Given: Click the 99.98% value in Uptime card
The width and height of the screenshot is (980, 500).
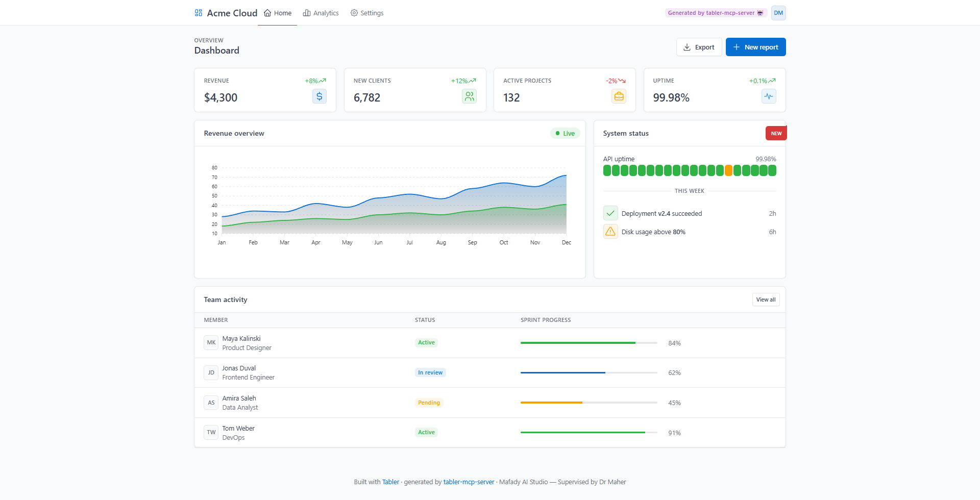Looking at the screenshot, I should coord(671,97).
